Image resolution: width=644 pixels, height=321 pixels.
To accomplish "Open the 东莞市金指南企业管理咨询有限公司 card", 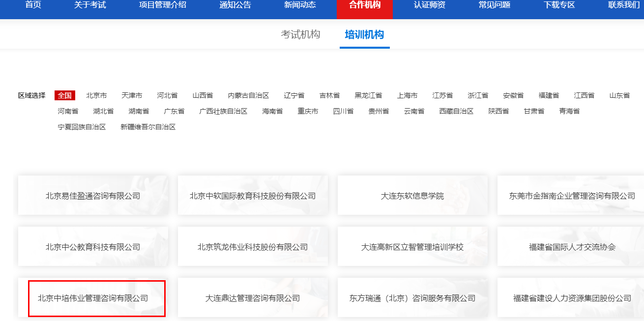I will point(571,195).
